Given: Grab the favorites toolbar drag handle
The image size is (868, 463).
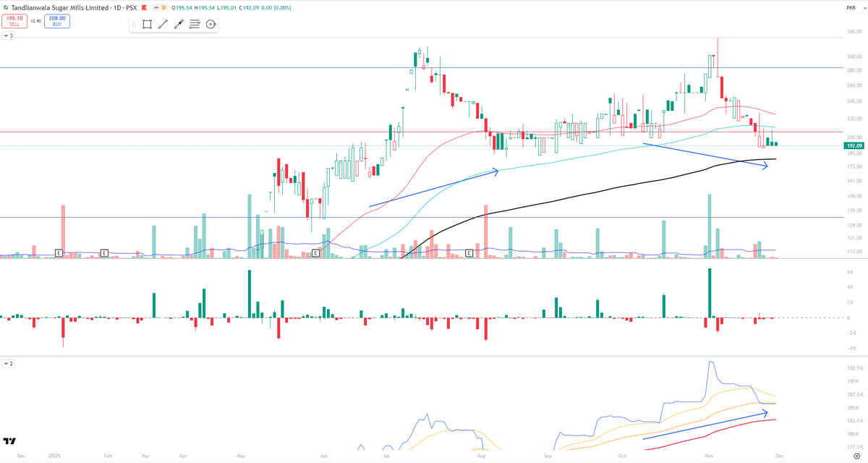Looking at the screenshot, I should tap(134, 24).
